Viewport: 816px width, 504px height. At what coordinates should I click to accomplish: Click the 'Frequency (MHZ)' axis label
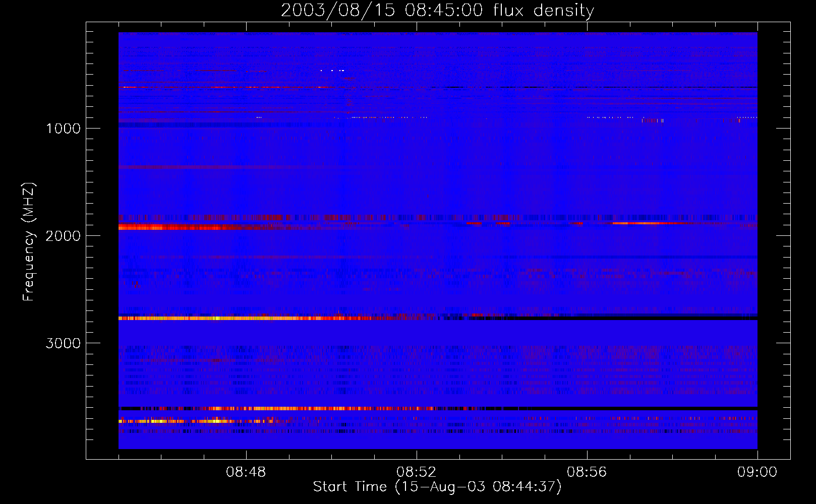point(29,242)
